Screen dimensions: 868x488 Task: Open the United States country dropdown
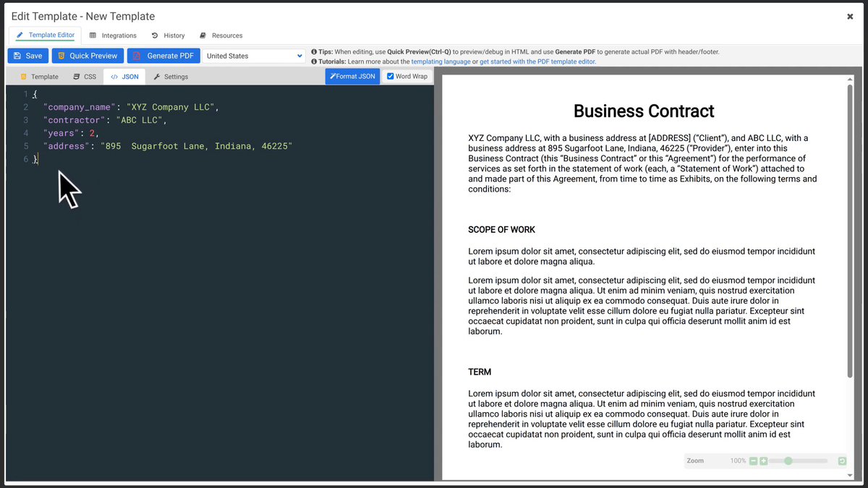(x=254, y=55)
